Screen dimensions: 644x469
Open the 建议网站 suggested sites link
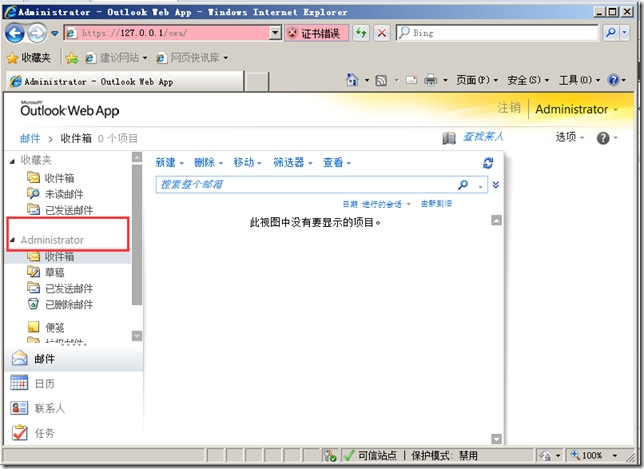tap(116, 58)
